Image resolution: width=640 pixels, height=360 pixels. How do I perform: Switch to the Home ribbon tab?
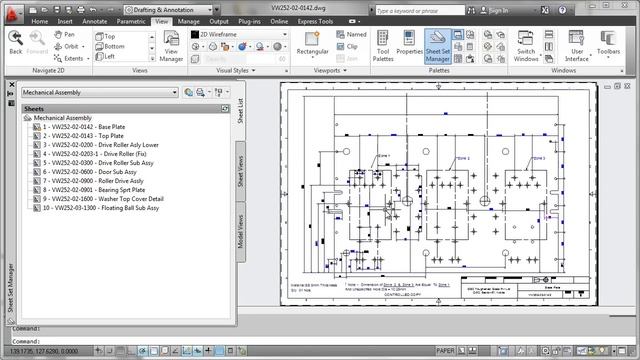pyautogui.click(x=40, y=21)
